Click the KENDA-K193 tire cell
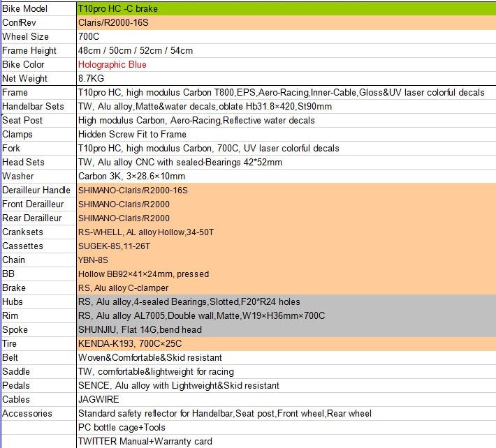This screenshot has width=496, height=448. (x=286, y=344)
